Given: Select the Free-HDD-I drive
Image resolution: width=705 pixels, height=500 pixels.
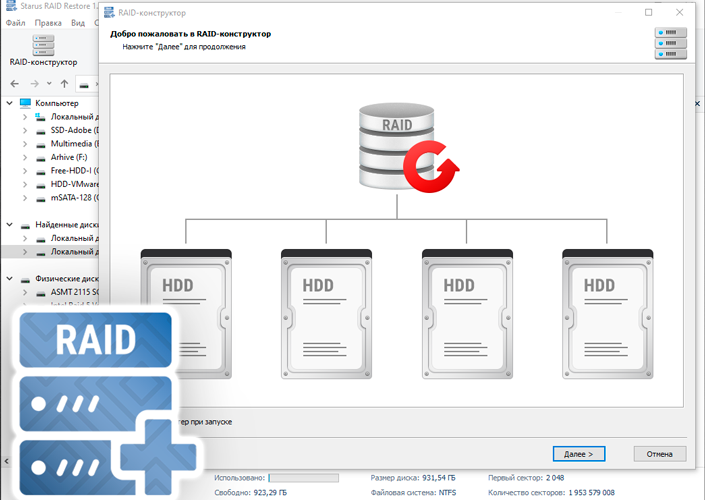Looking at the screenshot, I should pyautogui.click(x=75, y=170).
